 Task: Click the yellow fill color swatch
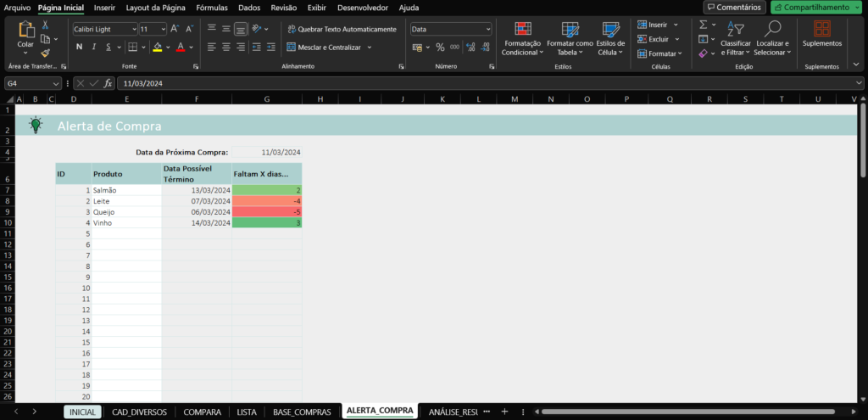click(x=158, y=47)
